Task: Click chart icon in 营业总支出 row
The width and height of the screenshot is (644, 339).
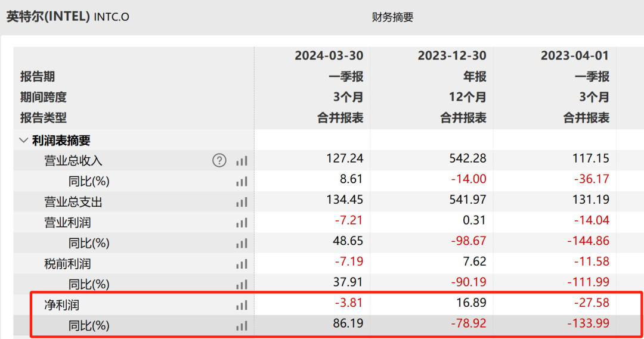Action: click(x=241, y=202)
